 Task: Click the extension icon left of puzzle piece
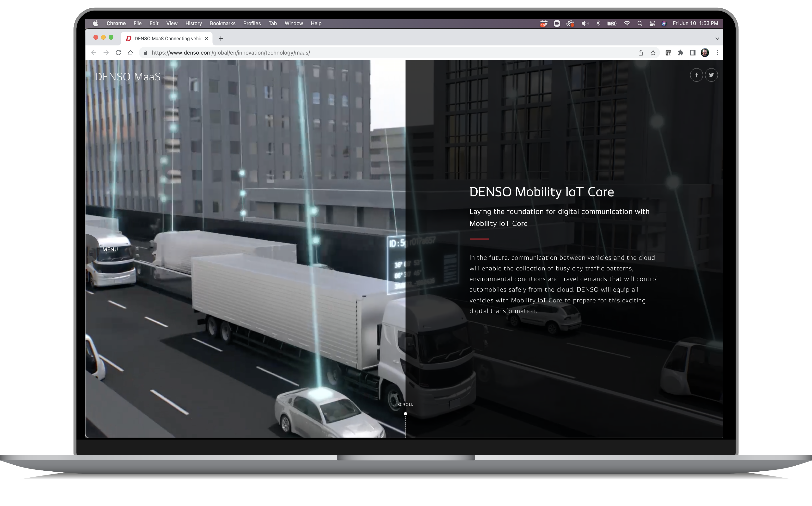coord(668,53)
